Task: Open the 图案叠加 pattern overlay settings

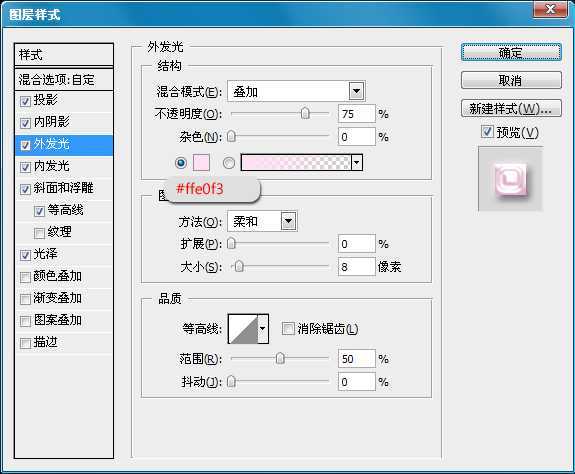Action: [x=58, y=320]
